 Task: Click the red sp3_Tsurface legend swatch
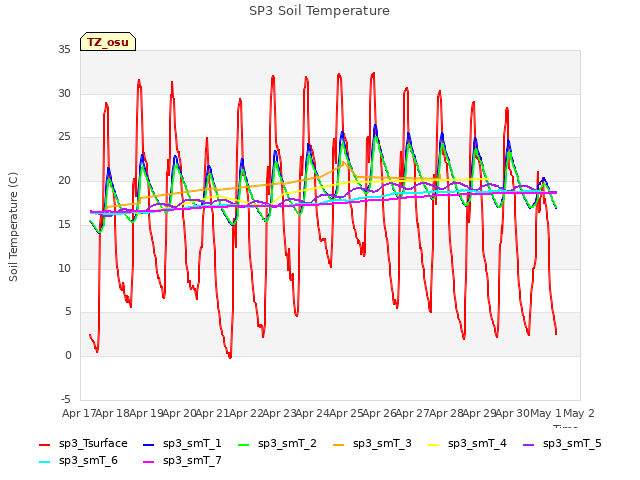point(44,444)
